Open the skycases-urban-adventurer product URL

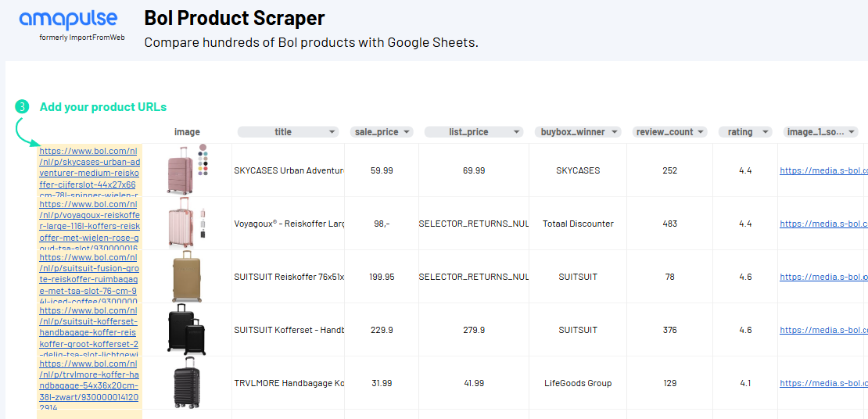[90, 173]
